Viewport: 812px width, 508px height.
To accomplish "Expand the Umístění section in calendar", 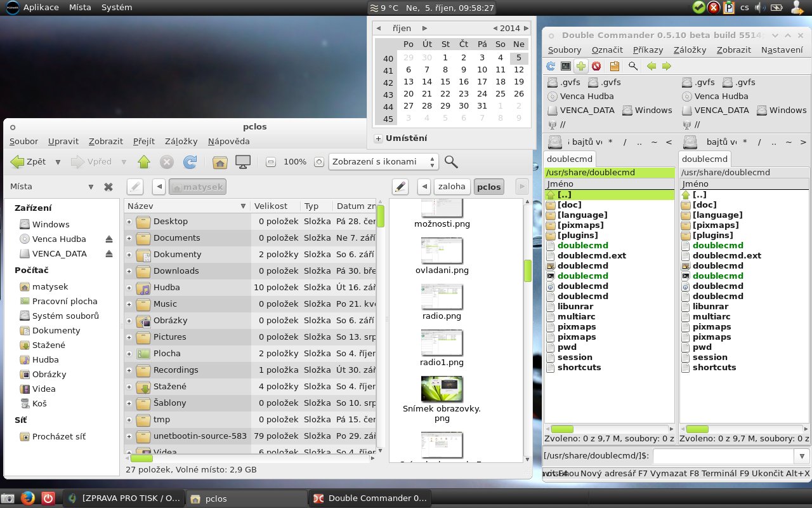I will [x=378, y=138].
